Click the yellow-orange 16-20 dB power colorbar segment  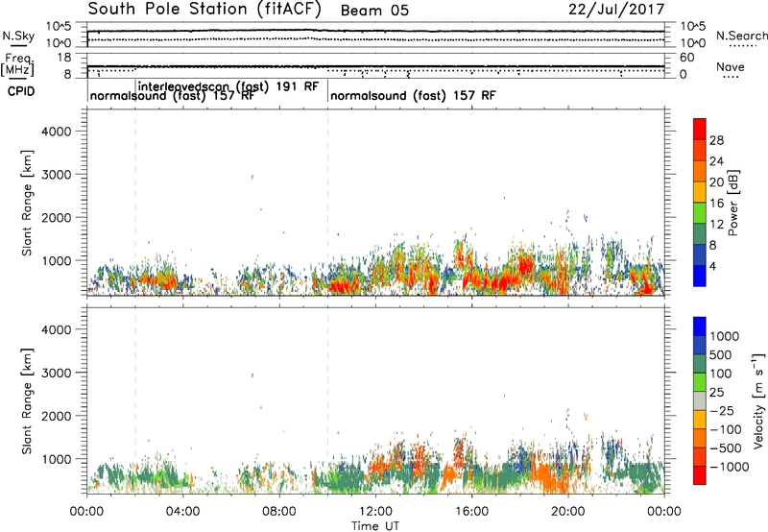[700, 192]
